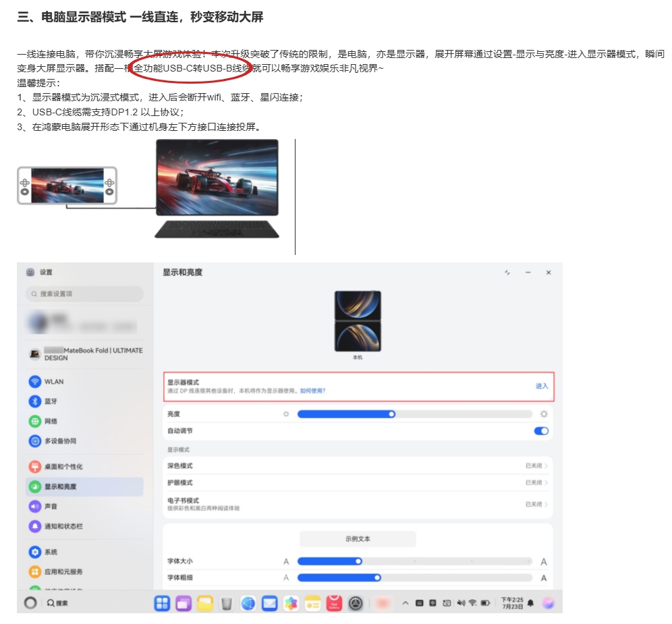Go to 声音 in the settings sidebar
This screenshot has width=672, height=624.
51,506
